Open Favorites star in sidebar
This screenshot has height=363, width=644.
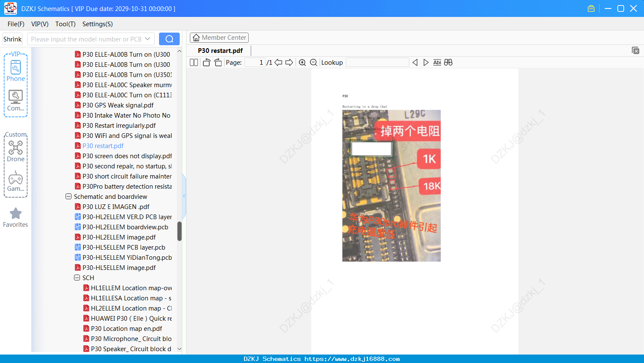tap(16, 217)
